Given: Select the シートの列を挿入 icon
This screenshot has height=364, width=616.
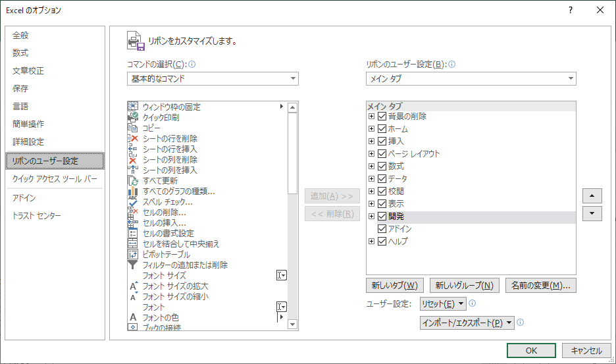Looking at the screenshot, I should click(133, 170).
